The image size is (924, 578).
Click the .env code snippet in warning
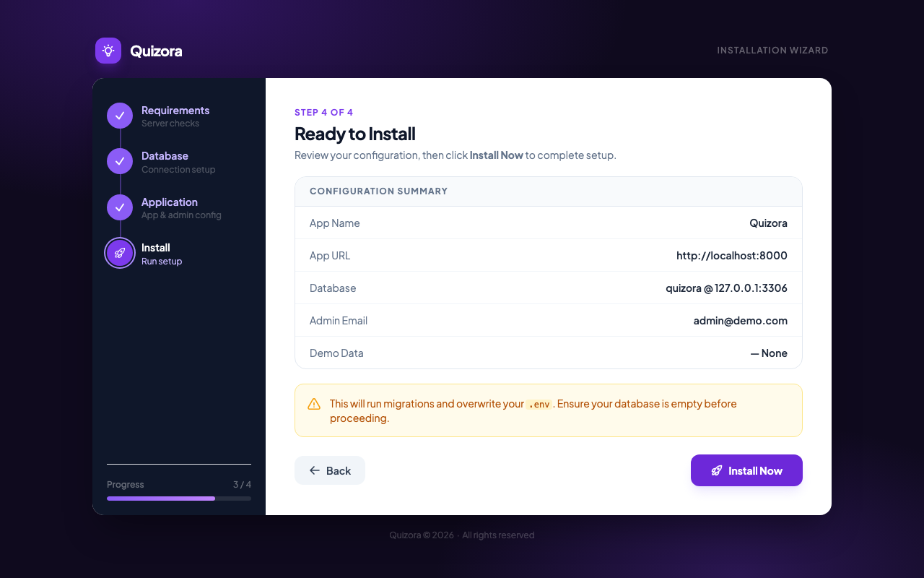(539, 405)
